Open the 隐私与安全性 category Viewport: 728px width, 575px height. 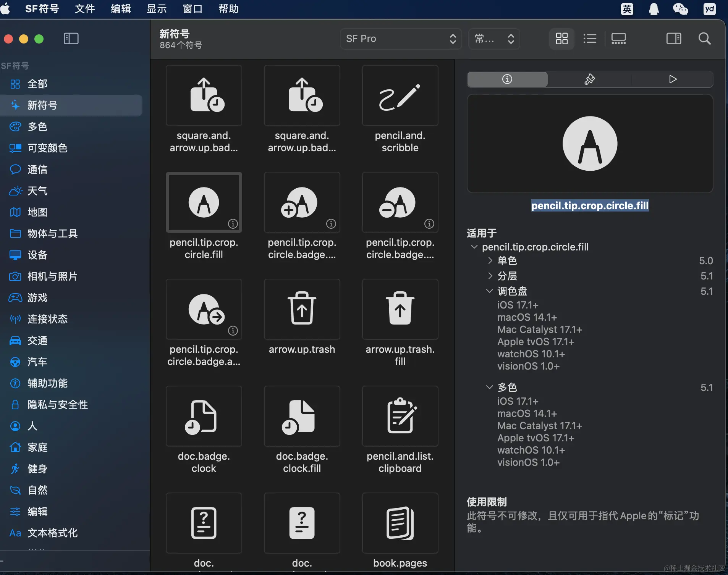click(71, 405)
